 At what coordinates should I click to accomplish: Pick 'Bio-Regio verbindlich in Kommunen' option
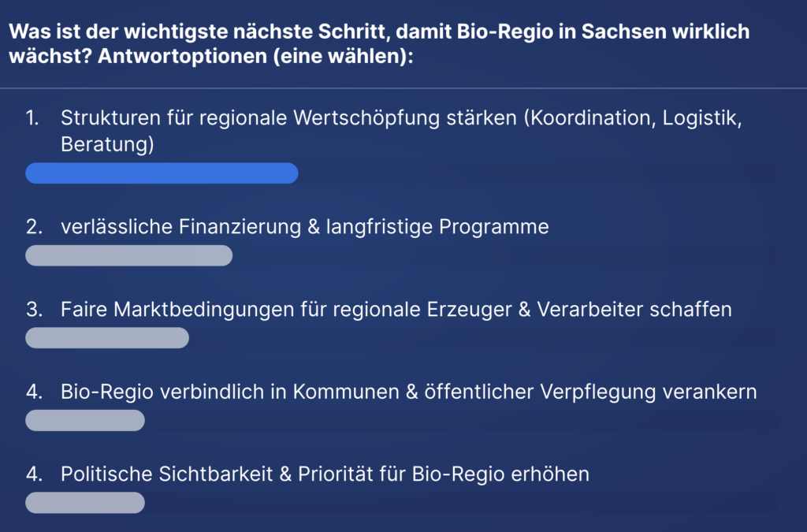click(408, 392)
